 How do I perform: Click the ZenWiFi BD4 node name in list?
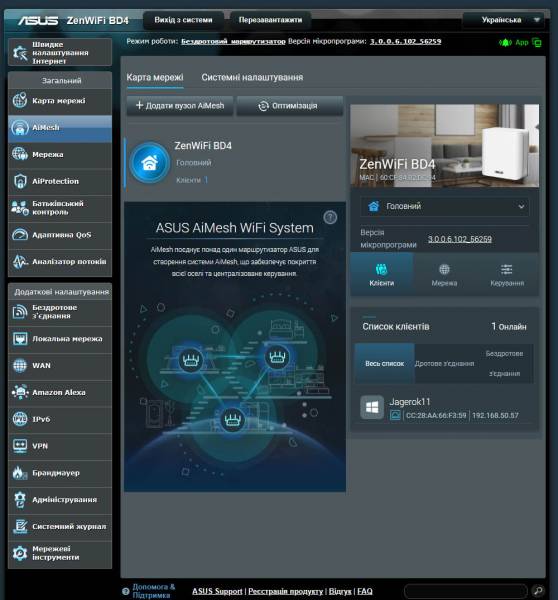pos(203,146)
